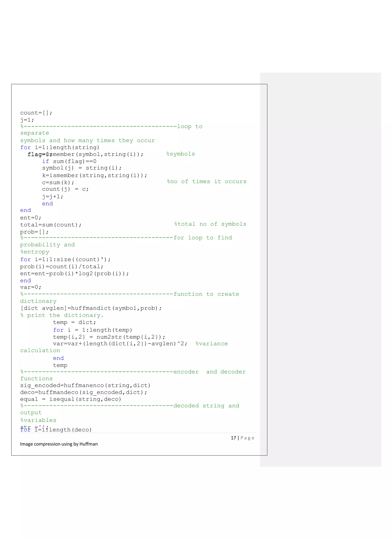The height and width of the screenshot is (540, 392).
Task: Click the line 'symbol(j) = string(i);'
Action: tap(82, 168)
